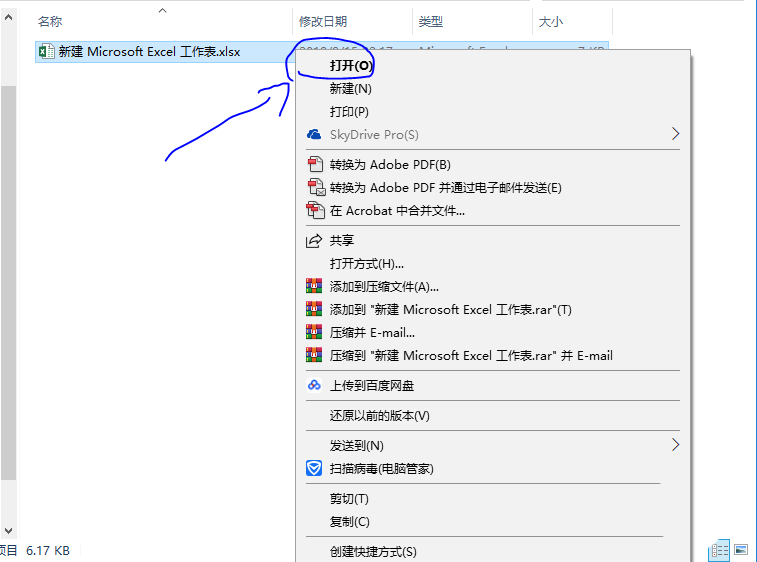The image size is (757, 562).
Task: Click the shield icon beside 扫描病毒(电脑管家)
Action: click(314, 468)
